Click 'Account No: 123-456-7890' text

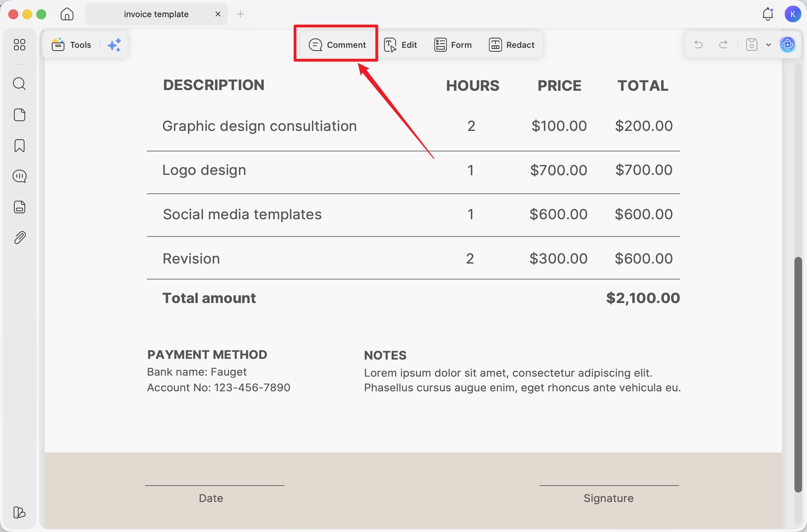[x=219, y=387]
